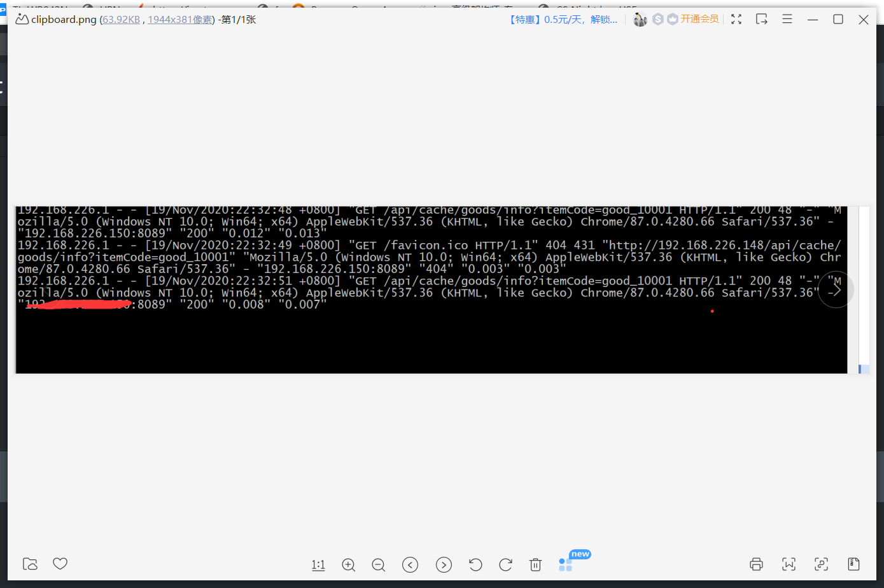Click the 【特惠】0.5元/天 promotion link
The height and width of the screenshot is (588, 884).
[563, 19]
